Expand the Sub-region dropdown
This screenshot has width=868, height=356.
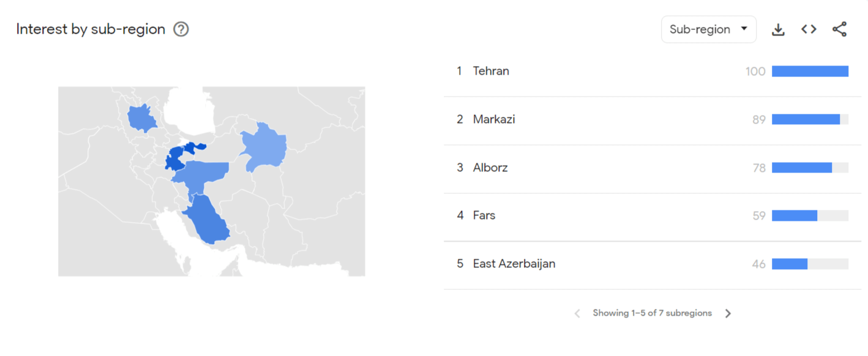[x=709, y=29]
